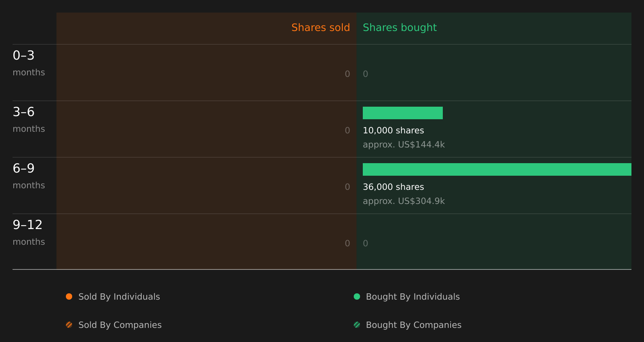Click the green Bought By Individuals legend dot
This screenshot has width=644, height=342.
[x=357, y=297]
